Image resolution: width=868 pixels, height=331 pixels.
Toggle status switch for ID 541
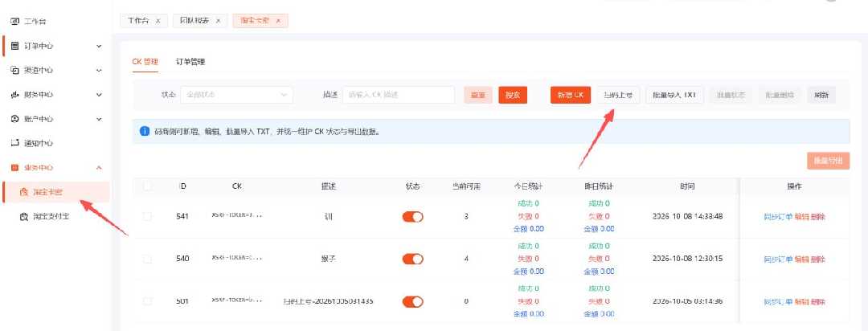(413, 216)
